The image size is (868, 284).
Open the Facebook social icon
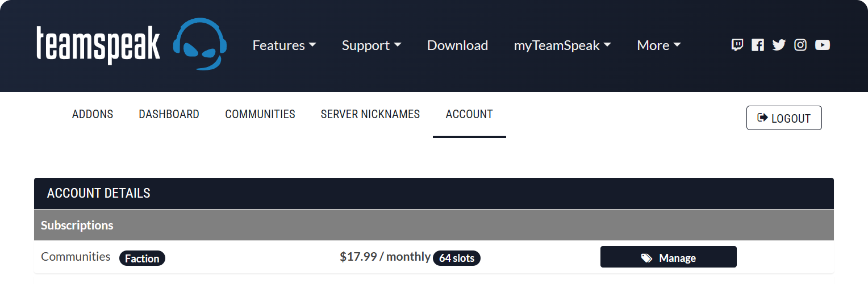coord(758,45)
